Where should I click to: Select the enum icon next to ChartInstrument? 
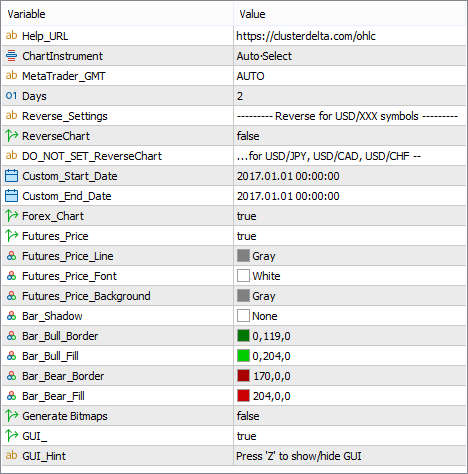(11, 56)
